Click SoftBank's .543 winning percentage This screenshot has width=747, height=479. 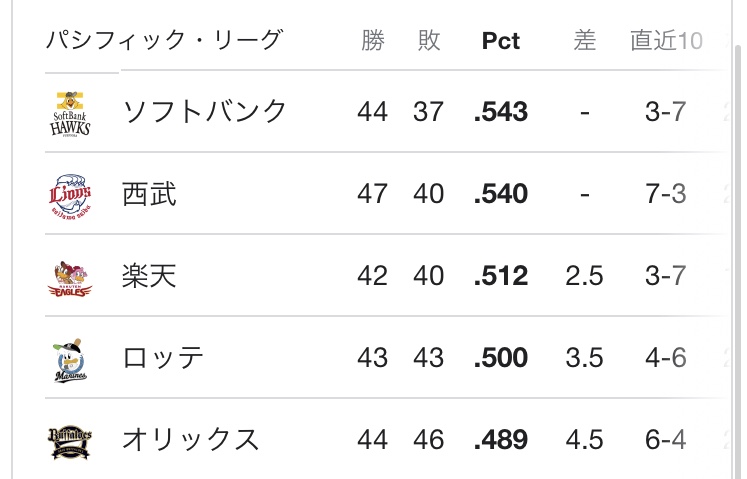(501, 111)
